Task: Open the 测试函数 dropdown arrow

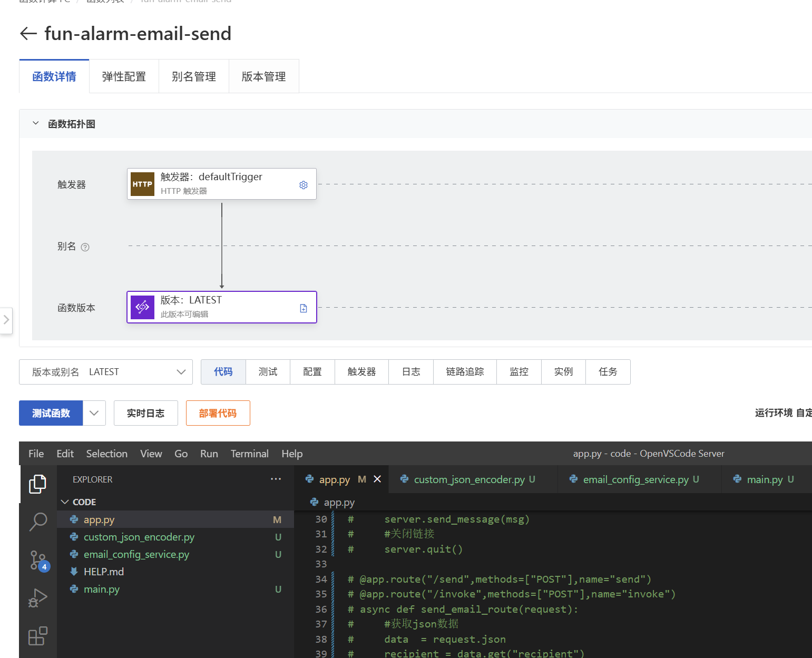Action: coord(94,413)
